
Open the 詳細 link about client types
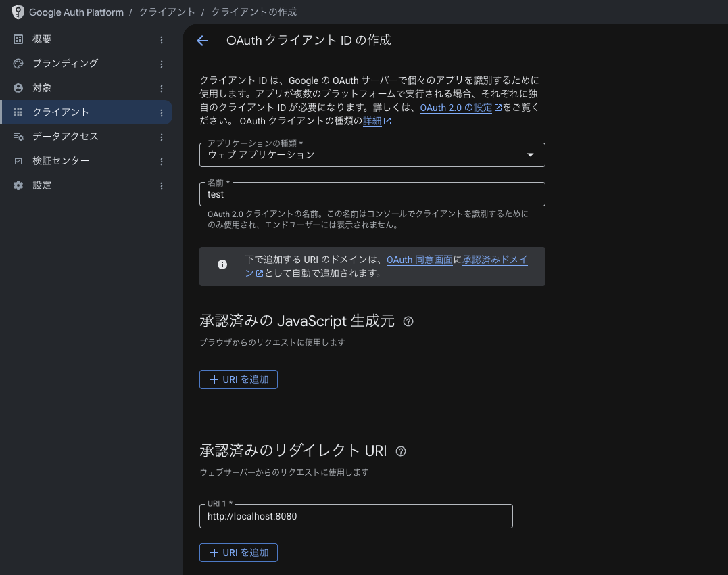click(x=372, y=121)
